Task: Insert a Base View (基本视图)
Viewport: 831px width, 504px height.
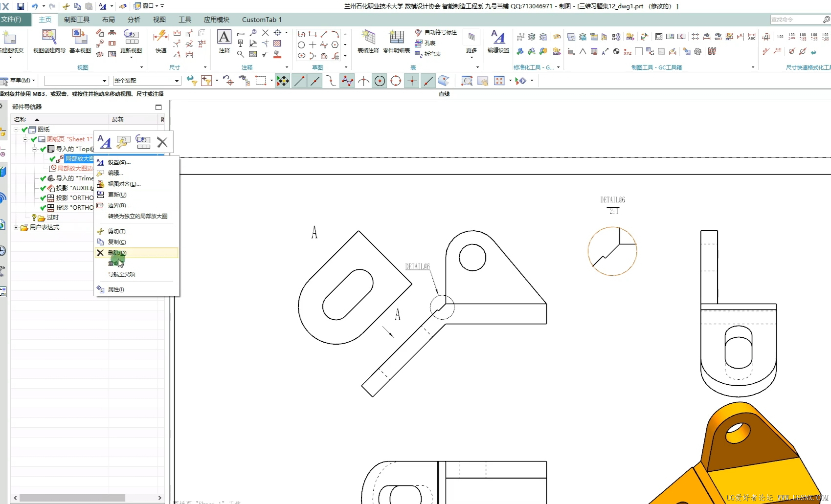Action: point(80,42)
